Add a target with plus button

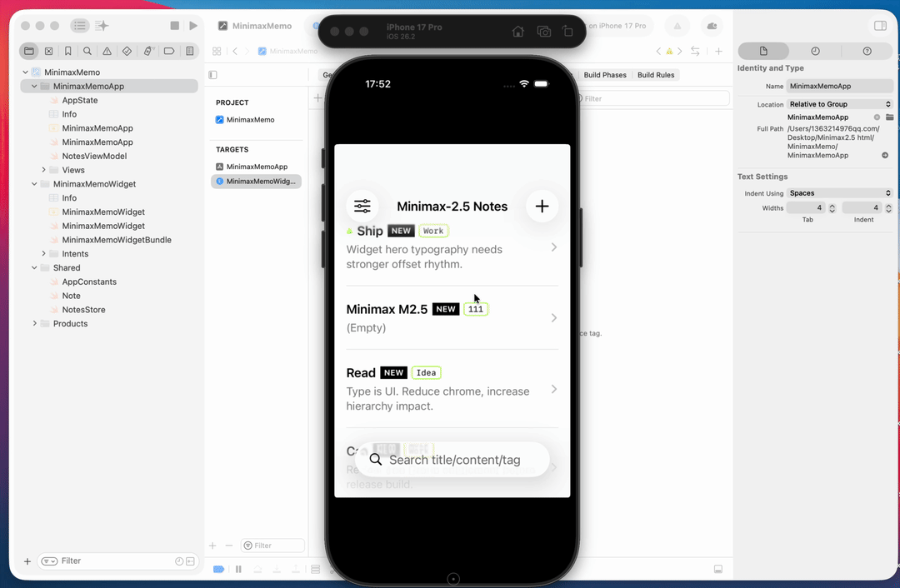[212, 546]
